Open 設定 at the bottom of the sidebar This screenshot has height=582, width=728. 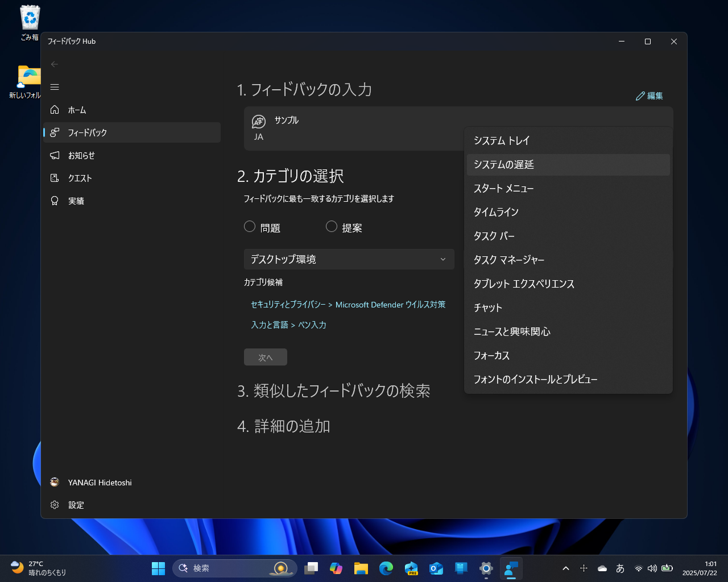[76, 505]
